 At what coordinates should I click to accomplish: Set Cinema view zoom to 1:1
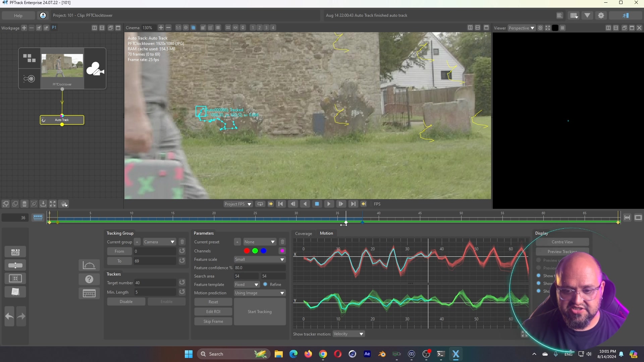tap(178, 28)
